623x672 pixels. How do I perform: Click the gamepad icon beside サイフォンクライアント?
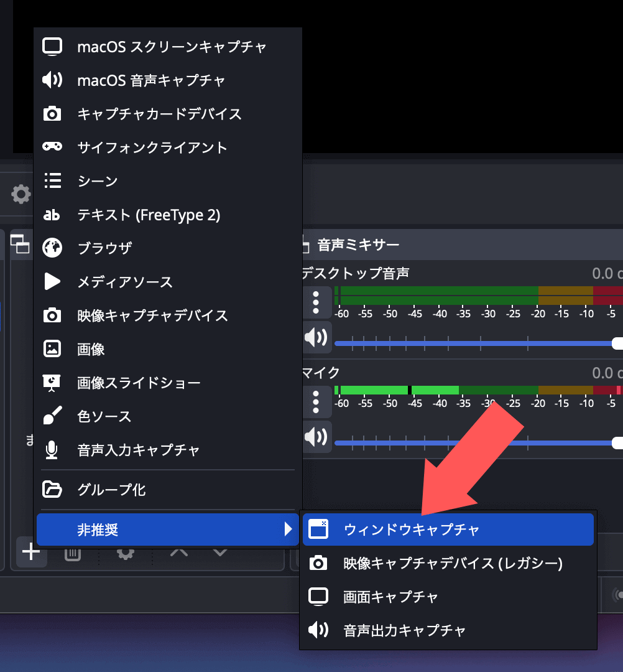(52, 147)
